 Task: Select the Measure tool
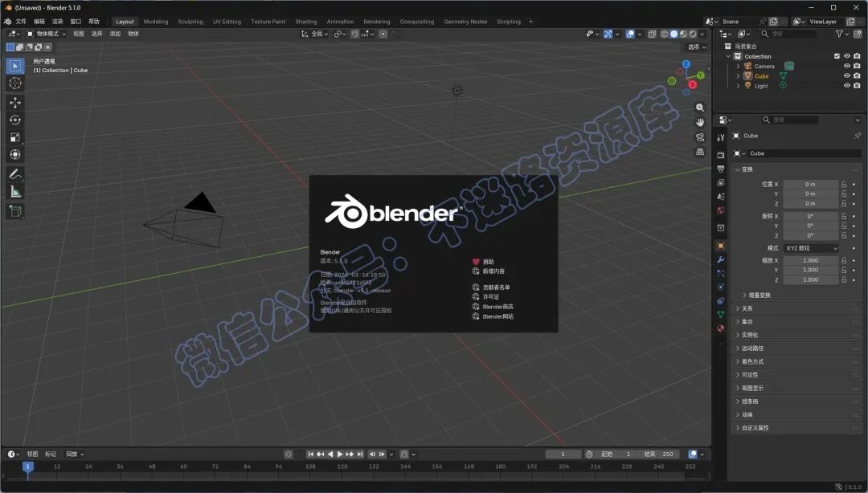tap(15, 191)
